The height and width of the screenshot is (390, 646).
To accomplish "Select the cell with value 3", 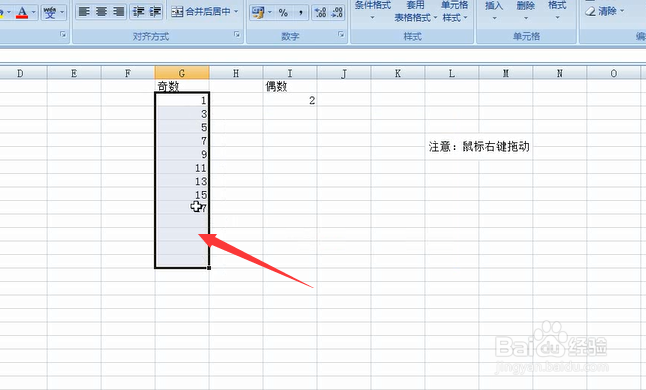I will (182, 113).
